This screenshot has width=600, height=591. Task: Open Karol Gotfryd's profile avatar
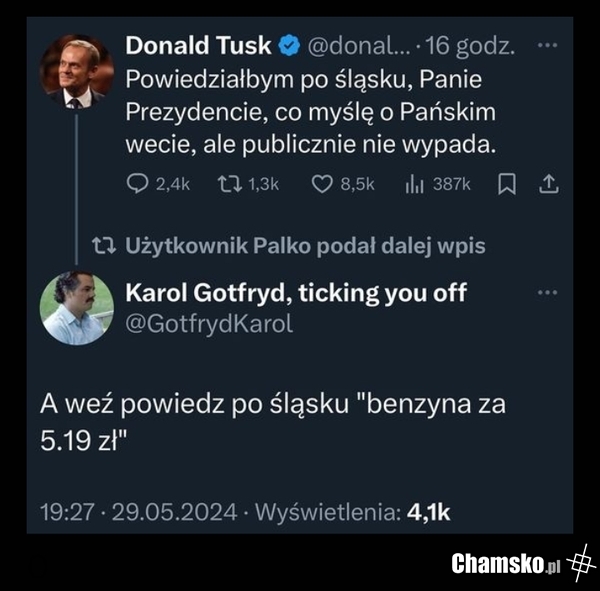tap(76, 308)
